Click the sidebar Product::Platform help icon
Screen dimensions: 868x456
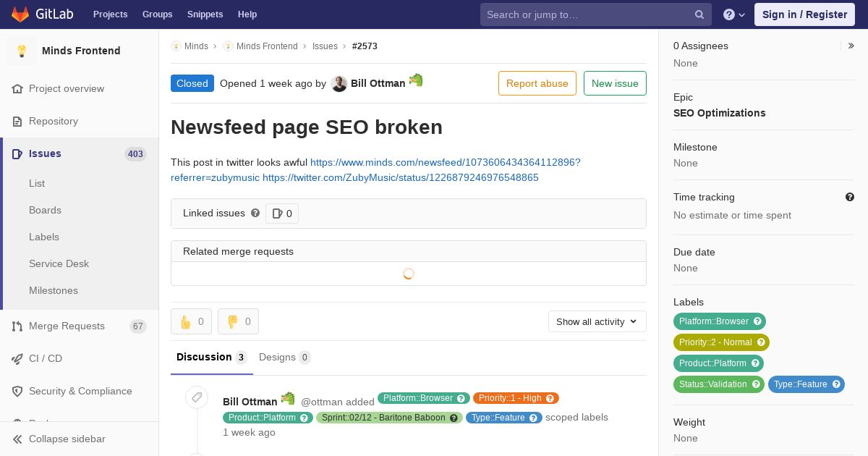(x=755, y=363)
